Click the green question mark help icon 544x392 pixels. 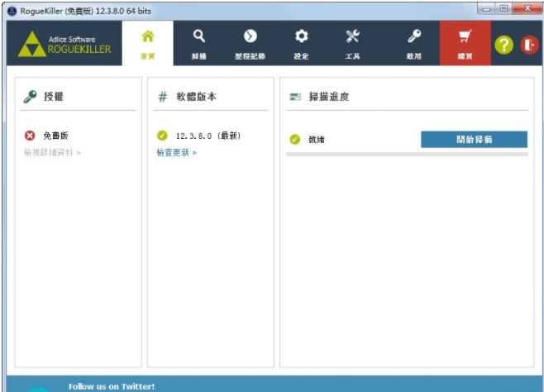click(503, 45)
